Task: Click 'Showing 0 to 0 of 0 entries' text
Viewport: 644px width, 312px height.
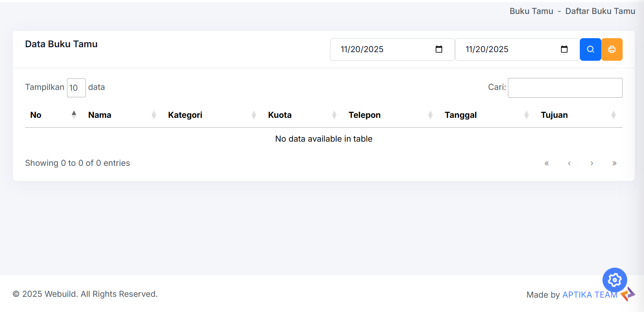Action: [78, 163]
